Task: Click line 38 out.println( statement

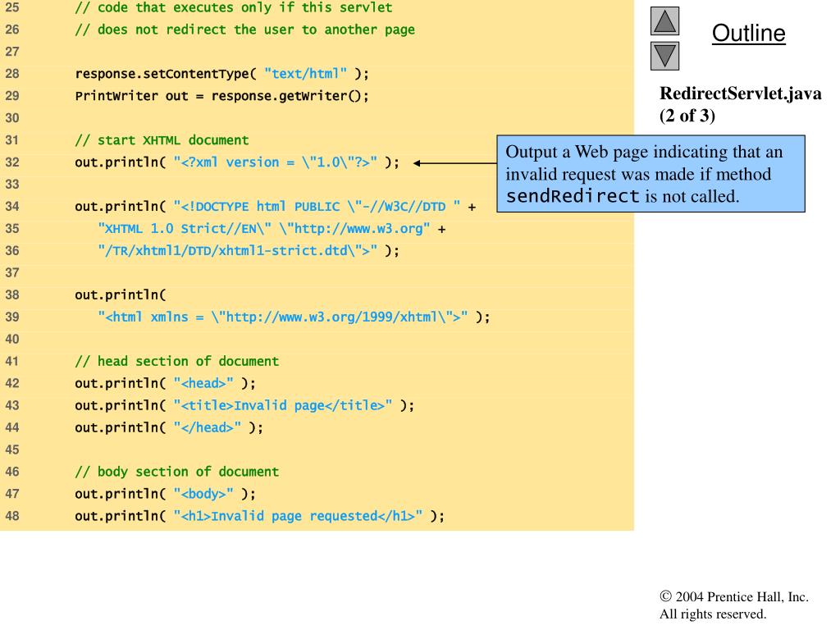Action: click(x=121, y=294)
